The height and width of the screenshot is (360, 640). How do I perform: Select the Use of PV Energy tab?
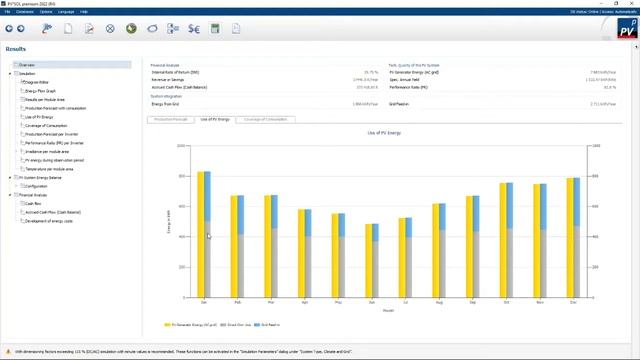pos(215,119)
